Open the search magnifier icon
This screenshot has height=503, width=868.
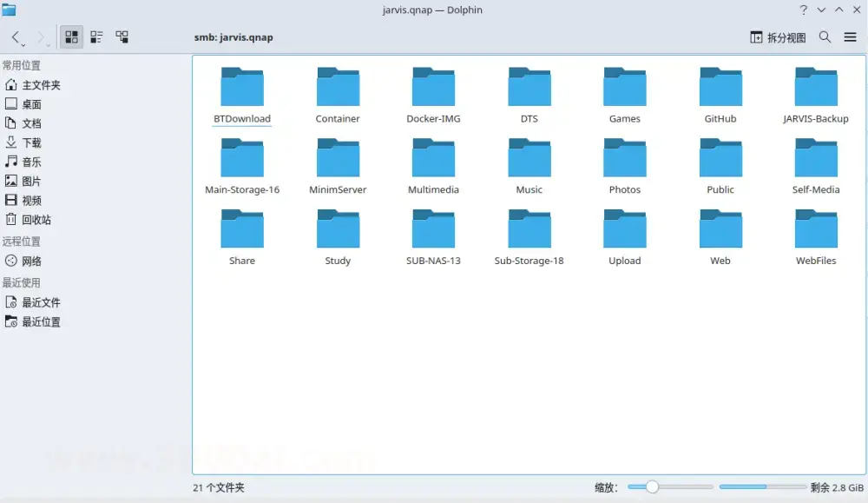[x=825, y=37]
